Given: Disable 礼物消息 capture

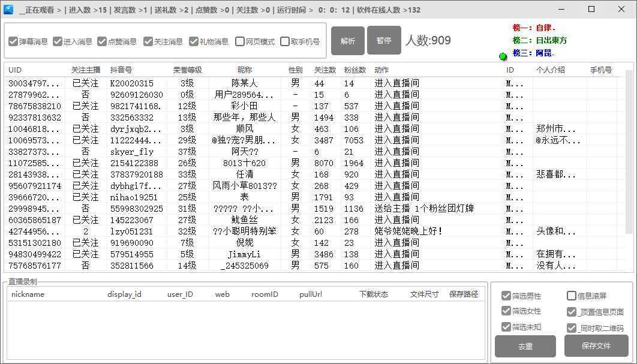Looking at the screenshot, I should [x=193, y=41].
